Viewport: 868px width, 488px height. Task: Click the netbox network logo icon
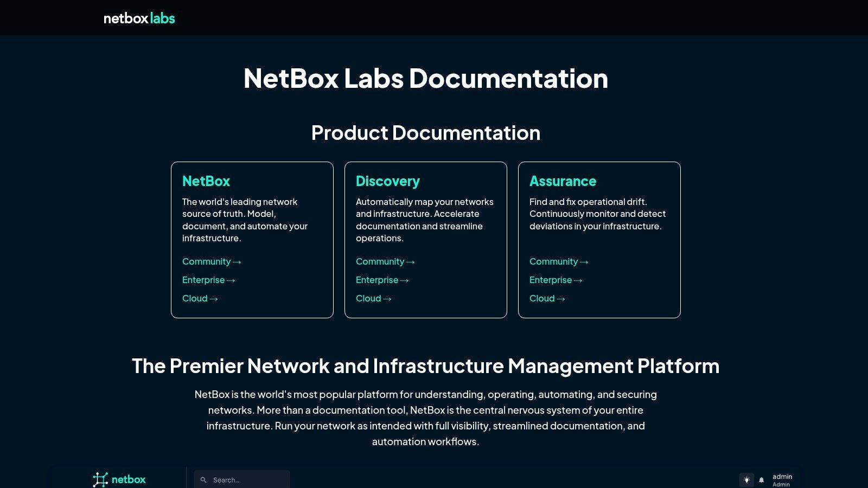pyautogui.click(x=100, y=479)
